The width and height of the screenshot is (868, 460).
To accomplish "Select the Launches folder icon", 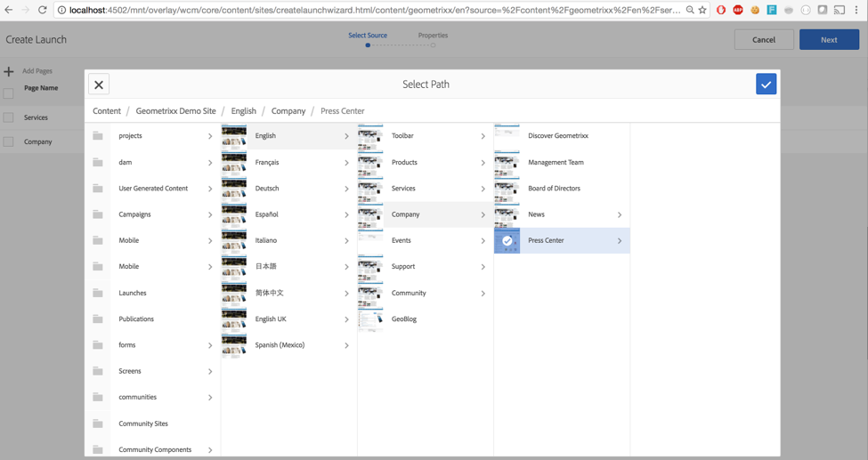I will tap(98, 293).
